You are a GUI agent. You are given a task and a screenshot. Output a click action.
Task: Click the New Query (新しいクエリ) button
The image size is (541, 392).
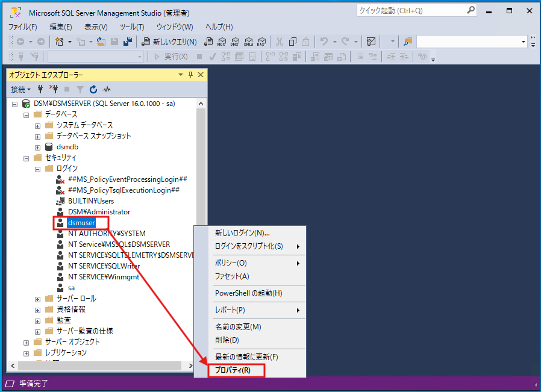pos(169,42)
